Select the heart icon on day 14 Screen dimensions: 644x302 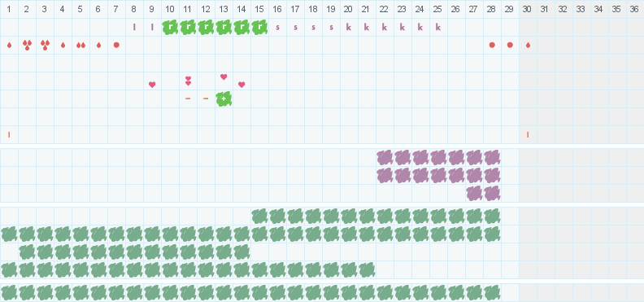(x=241, y=85)
